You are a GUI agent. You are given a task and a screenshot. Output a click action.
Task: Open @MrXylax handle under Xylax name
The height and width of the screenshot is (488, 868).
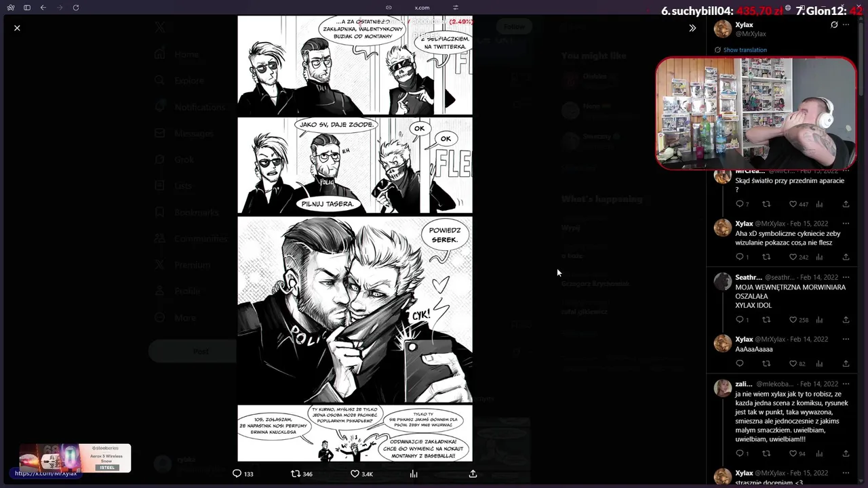[x=751, y=34]
